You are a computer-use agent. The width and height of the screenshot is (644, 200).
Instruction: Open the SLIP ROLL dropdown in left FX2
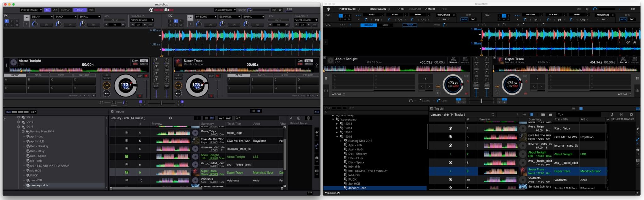pos(230,17)
